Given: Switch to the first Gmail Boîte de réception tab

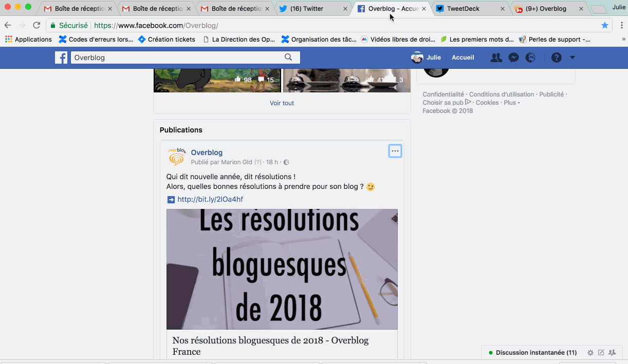Looking at the screenshot, I should (77, 9).
